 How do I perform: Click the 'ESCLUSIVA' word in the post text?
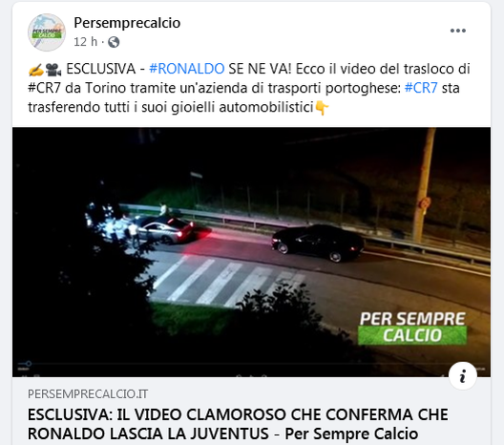[x=101, y=69]
